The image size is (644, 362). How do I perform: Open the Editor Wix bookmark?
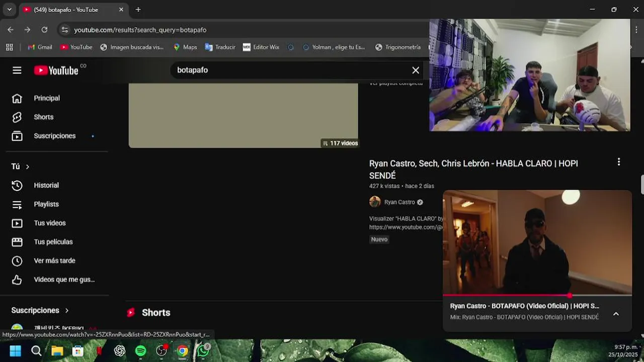click(261, 47)
